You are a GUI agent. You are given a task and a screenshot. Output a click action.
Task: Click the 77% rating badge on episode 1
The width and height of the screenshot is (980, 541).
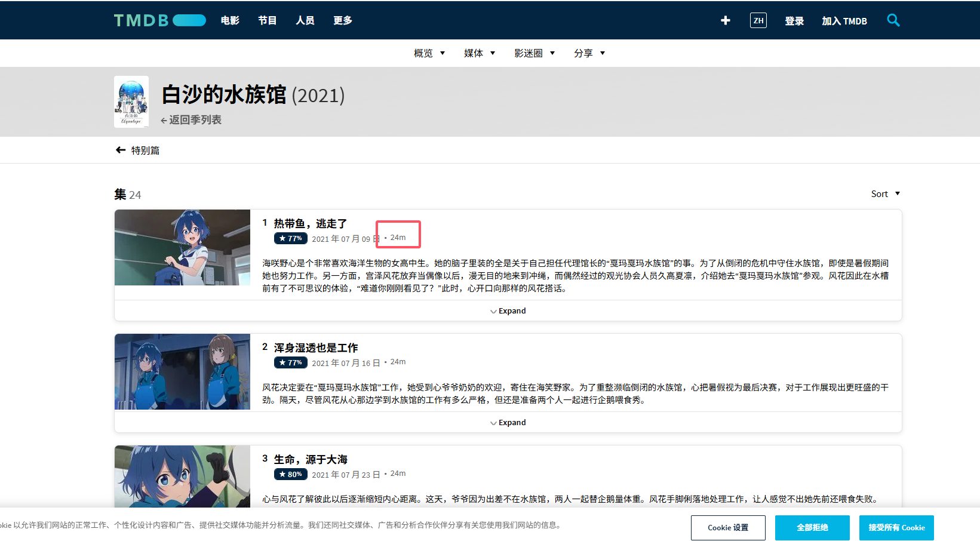[291, 238]
